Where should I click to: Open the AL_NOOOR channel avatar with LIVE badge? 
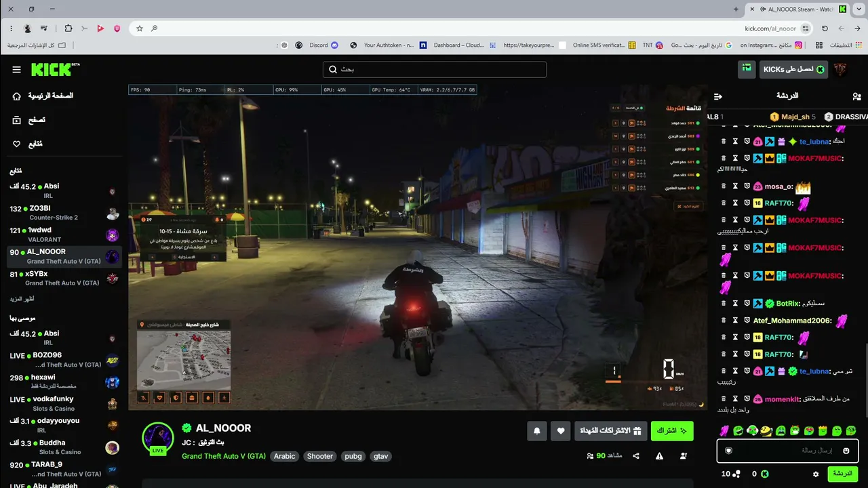158,439
